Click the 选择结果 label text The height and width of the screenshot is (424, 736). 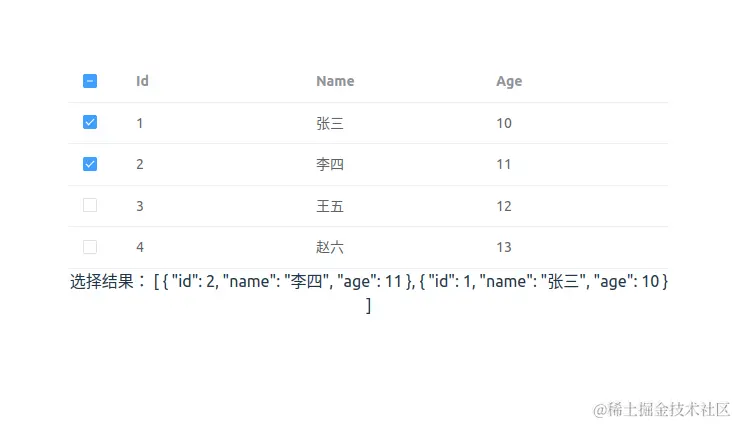coord(108,282)
